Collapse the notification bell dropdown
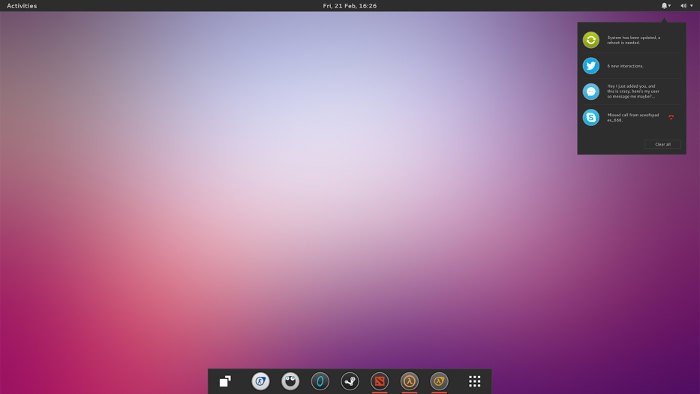 click(666, 6)
